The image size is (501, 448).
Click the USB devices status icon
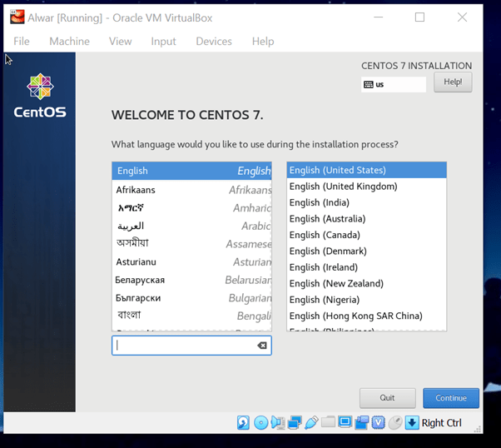tap(311, 422)
